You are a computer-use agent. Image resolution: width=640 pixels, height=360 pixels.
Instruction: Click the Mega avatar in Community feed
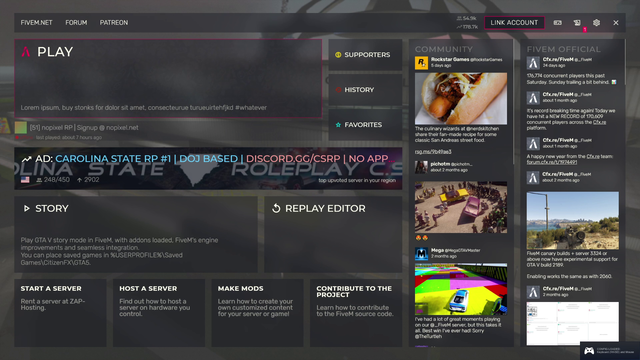coord(421,253)
